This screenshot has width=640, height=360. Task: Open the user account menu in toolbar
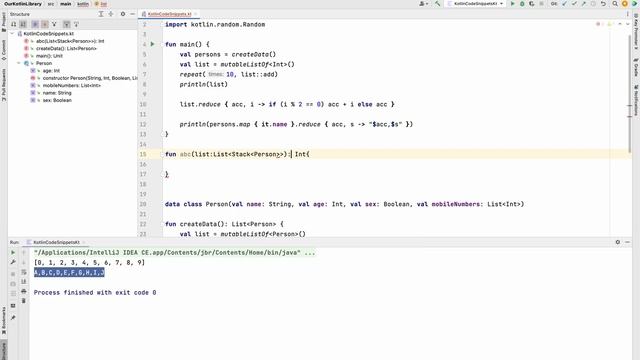pos(423,4)
